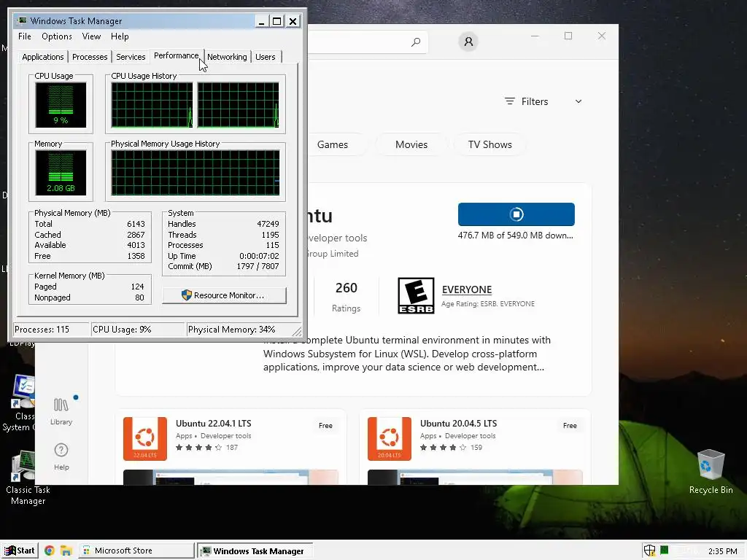Open Resource Monitor from Task Manager
747x560 pixels.
tap(224, 295)
